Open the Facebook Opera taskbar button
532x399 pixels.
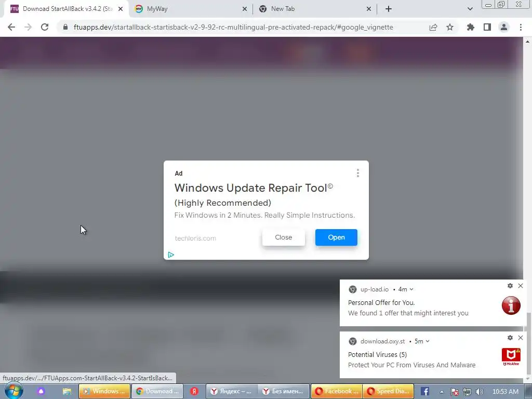point(337,391)
